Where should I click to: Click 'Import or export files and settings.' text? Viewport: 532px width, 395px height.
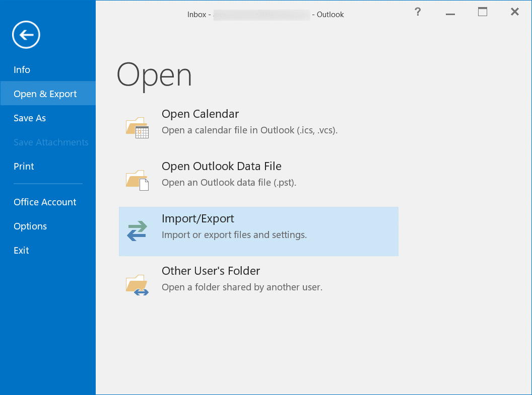[x=234, y=235]
